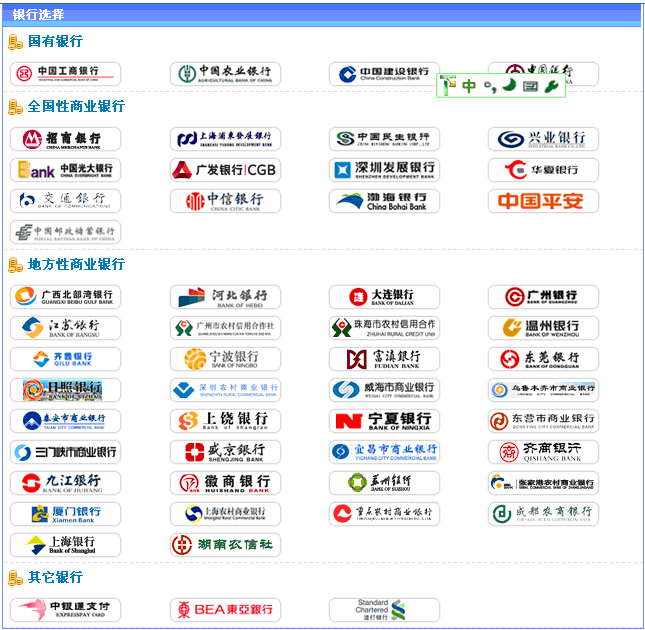Choose 九江银行 Bank of Jiujiang
The height and width of the screenshot is (630, 645).
point(65,483)
